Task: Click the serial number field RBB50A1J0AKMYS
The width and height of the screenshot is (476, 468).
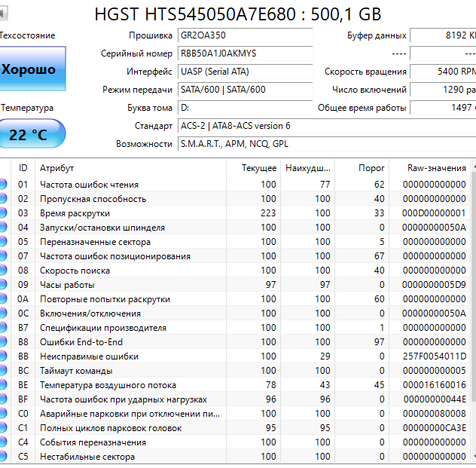Action: click(245, 54)
